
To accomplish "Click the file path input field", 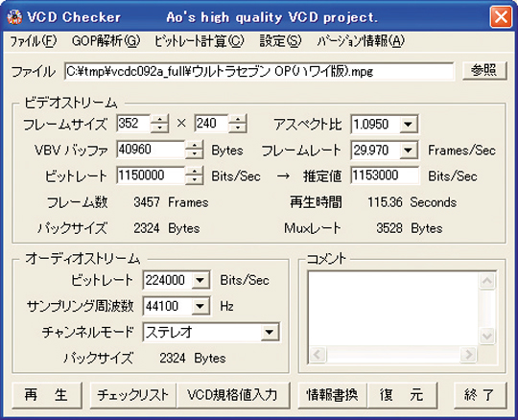I will (x=259, y=71).
